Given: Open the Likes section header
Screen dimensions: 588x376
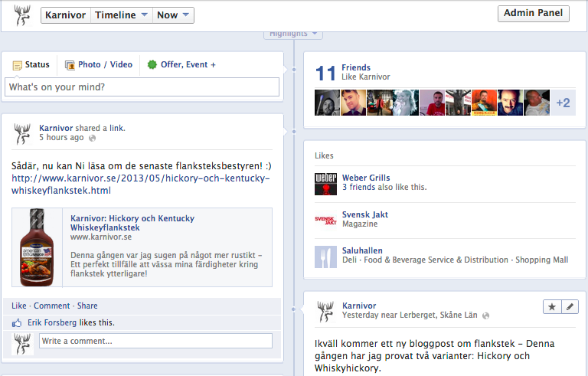Looking at the screenshot, I should pos(324,155).
